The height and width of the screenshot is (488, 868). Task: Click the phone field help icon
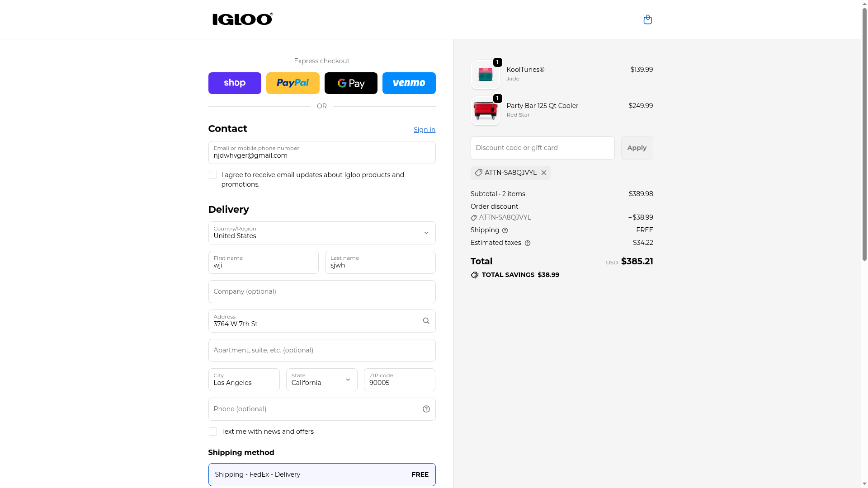tap(426, 409)
